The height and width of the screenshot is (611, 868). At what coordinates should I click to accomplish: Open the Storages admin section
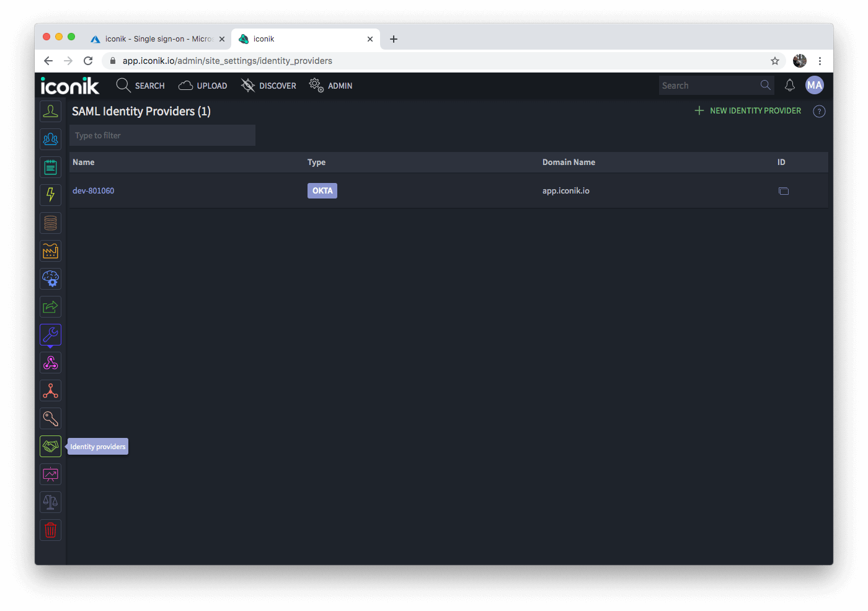tap(50, 223)
